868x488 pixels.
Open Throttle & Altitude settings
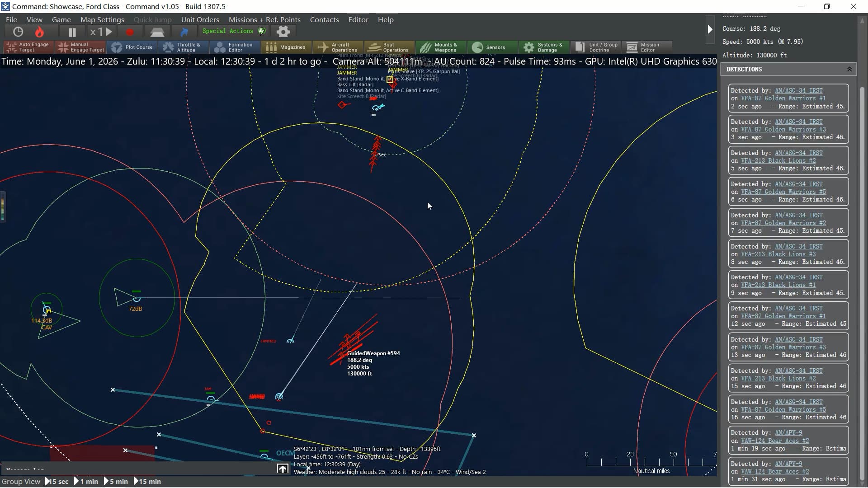click(184, 47)
